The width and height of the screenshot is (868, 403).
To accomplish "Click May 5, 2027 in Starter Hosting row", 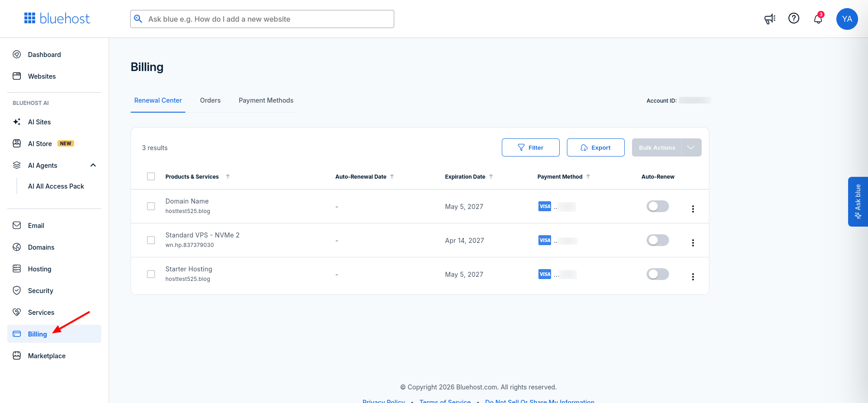I will click(x=464, y=275).
